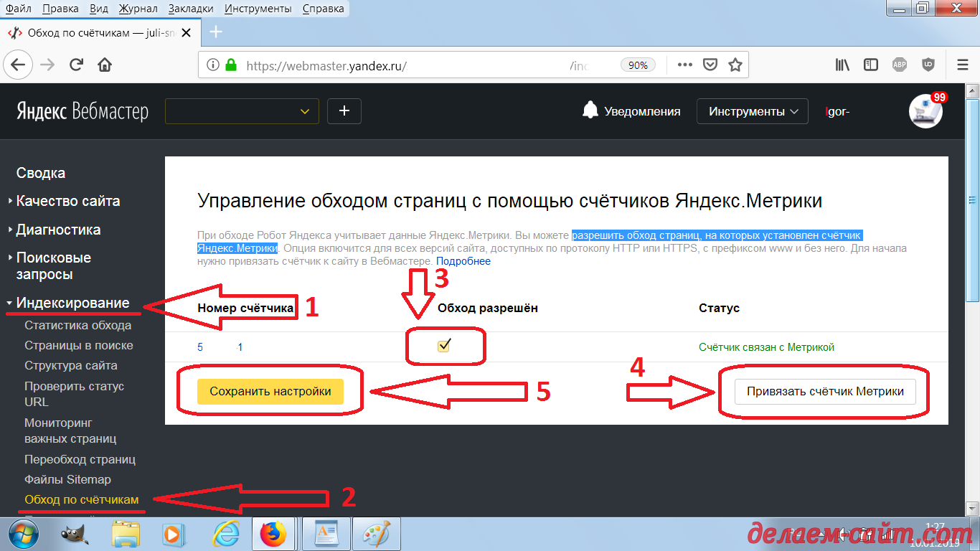Select 'Обход по счётчикам' sidebar item
This screenshot has height=551, width=980.
[x=82, y=499]
